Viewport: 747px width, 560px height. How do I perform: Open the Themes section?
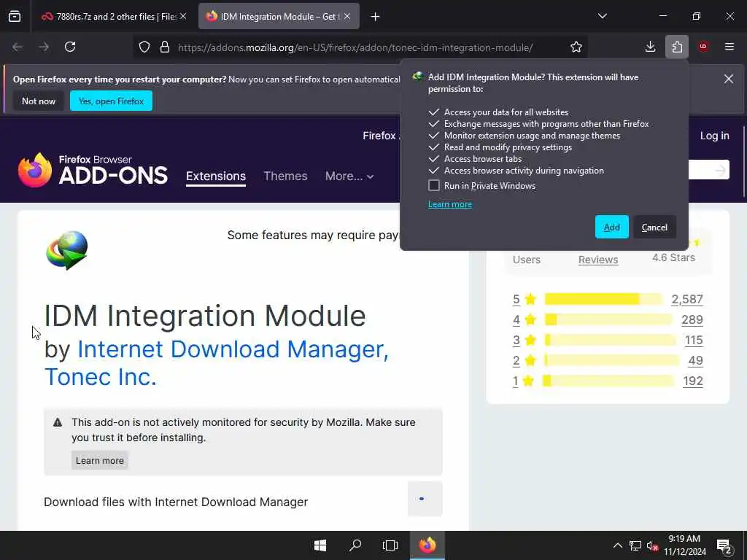[x=285, y=176]
